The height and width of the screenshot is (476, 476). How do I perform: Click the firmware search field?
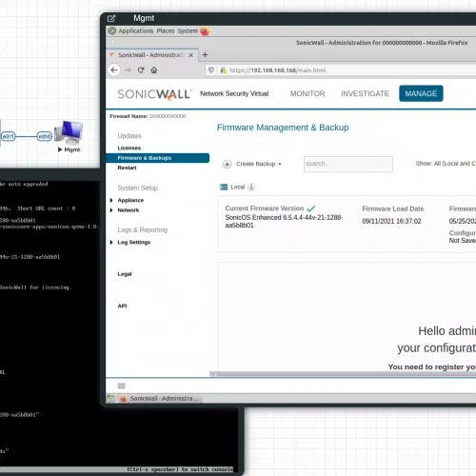[348, 164]
